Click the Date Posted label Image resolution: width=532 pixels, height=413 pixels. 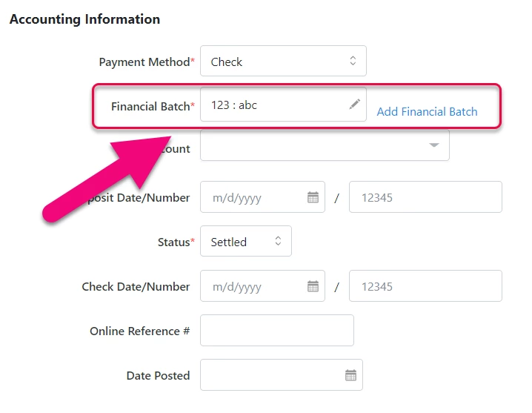tap(158, 376)
